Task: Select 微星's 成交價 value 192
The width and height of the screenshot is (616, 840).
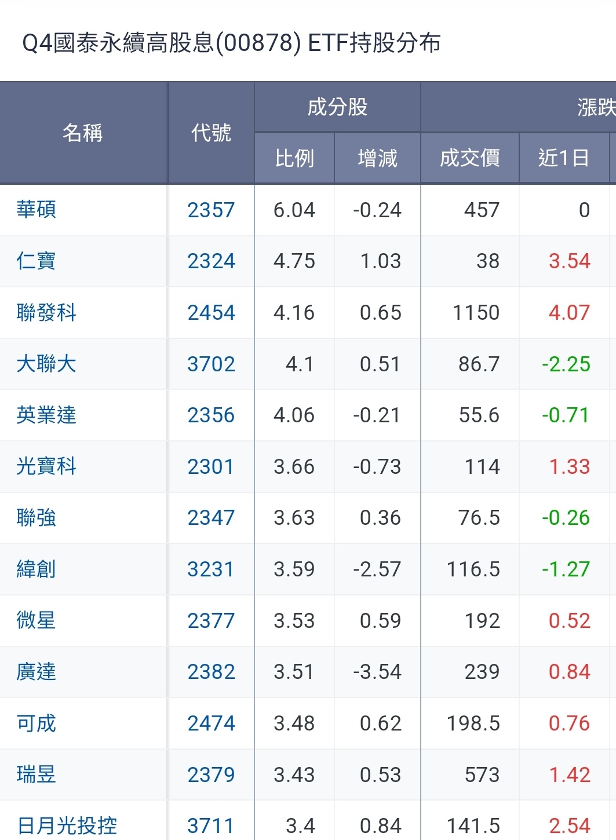Action: (x=482, y=620)
